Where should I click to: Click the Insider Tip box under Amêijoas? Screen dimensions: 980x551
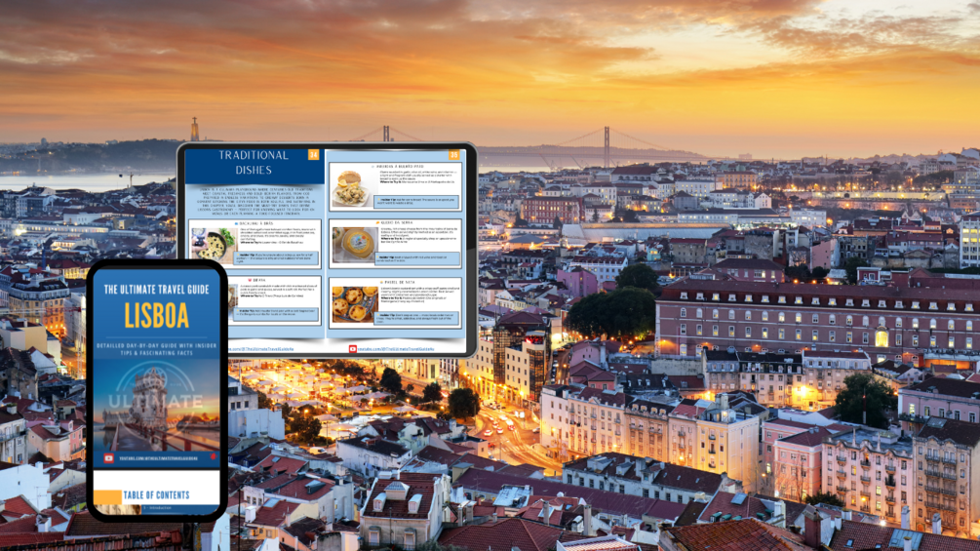coord(416,203)
